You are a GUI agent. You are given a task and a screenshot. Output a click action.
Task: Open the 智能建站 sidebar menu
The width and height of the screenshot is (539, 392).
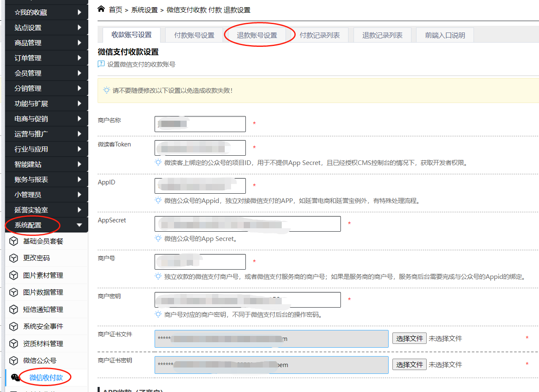pos(46,164)
